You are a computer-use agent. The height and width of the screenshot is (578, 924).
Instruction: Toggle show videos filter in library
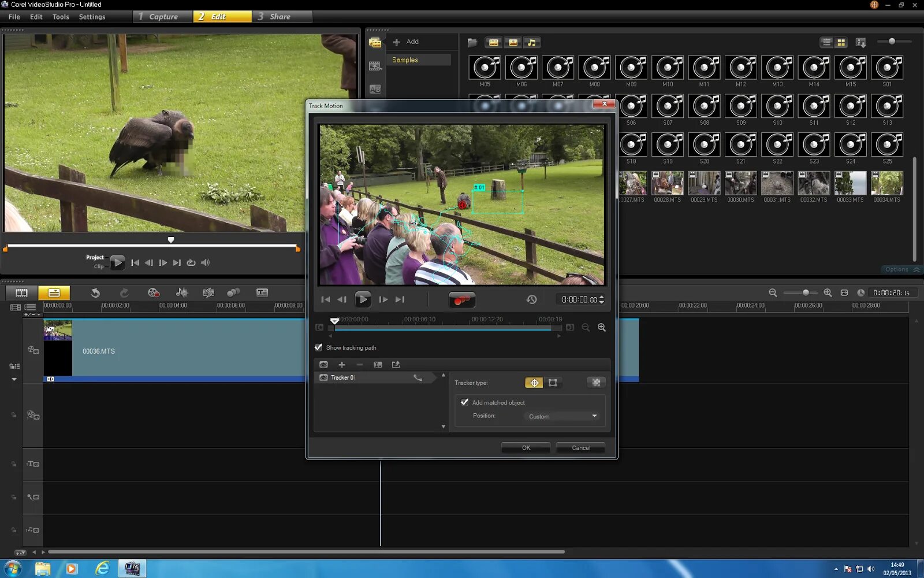coord(494,43)
